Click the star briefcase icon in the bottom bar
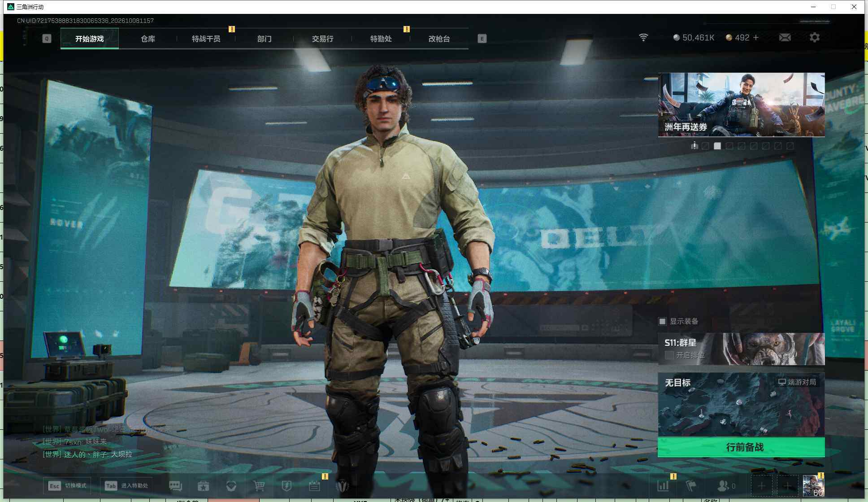The width and height of the screenshot is (868, 502). [x=203, y=486]
